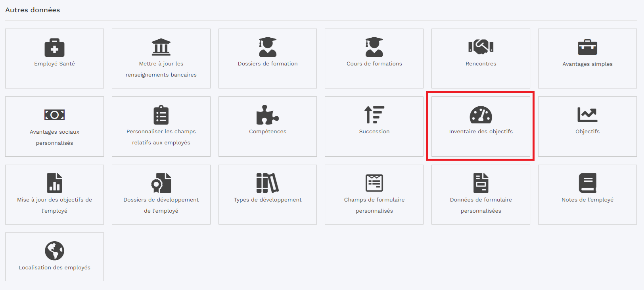
Task: Click the Rencontres handshake icon
Action: 481,47
